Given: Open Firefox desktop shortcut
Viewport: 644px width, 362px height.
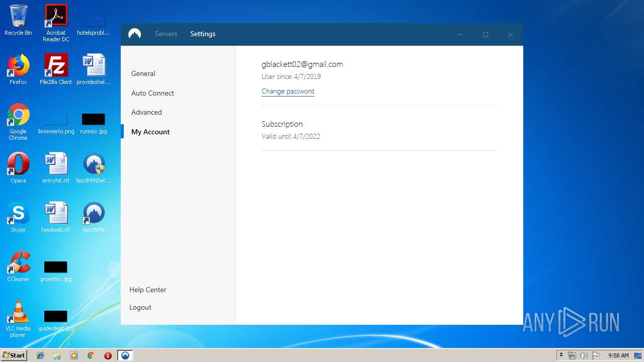Looking at the screenshot, I should [x=18, y=69].
